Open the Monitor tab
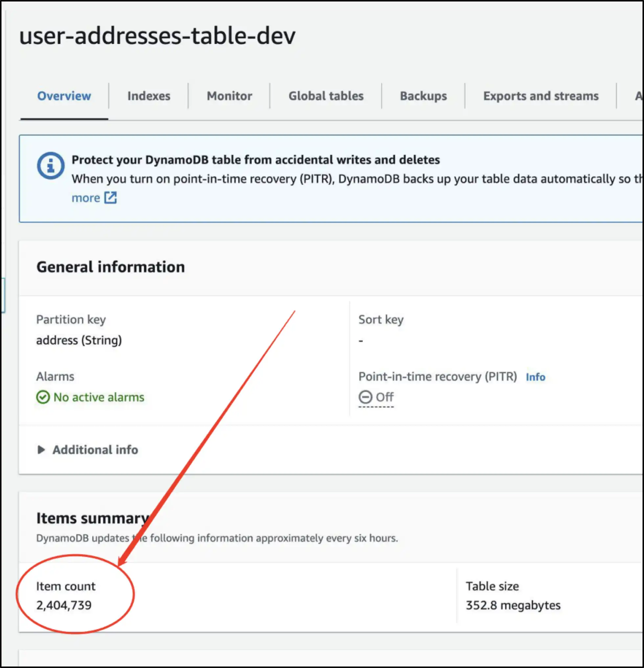This screenshot has height=668, width=644. tap(229, 96)
